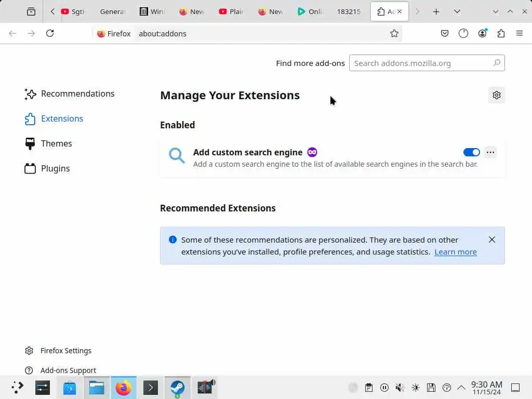
Task: Click the Search addons.mozilla.org field
Action: [x=427, y=63]
